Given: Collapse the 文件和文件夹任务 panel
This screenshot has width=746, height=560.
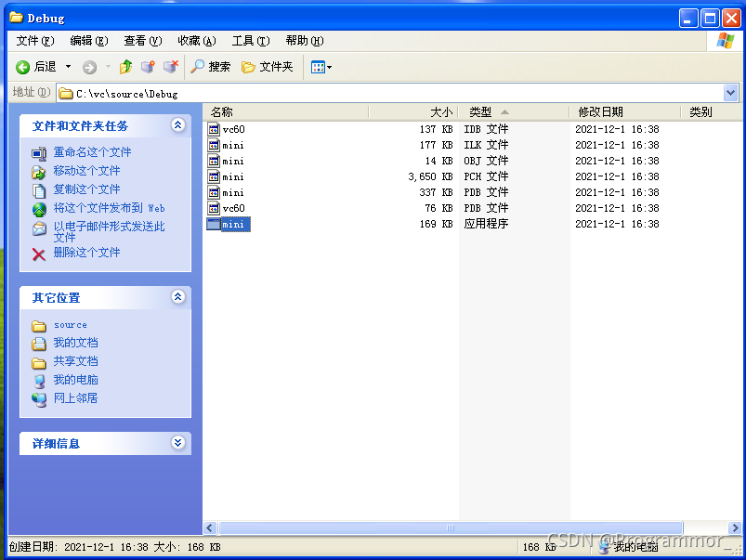Looking at the screenshot, I should tap(178, 125).
